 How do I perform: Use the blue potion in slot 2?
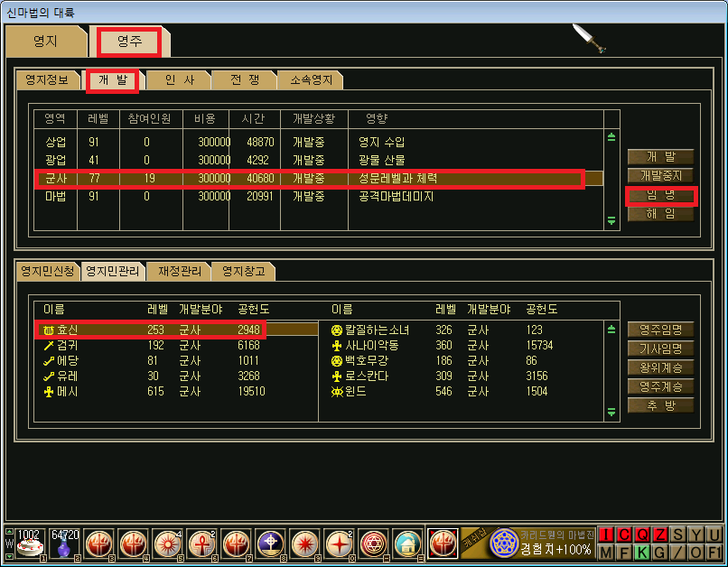coord(65,544)
